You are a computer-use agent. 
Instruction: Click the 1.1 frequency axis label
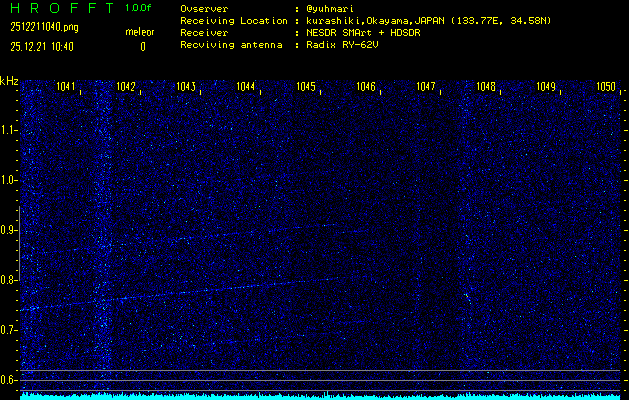(9, 130)
